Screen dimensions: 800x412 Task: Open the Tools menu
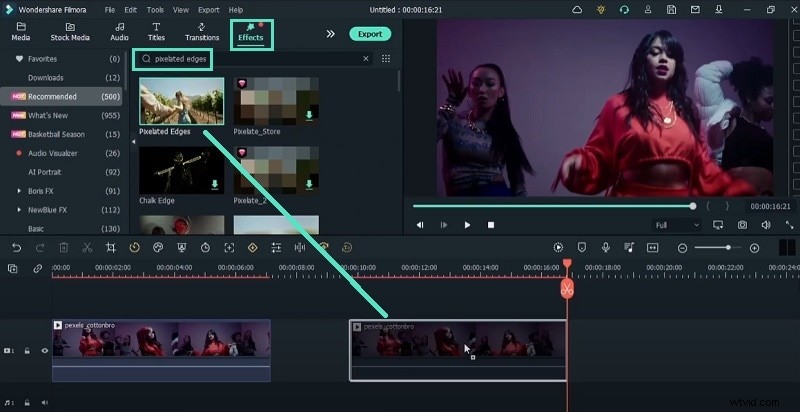point(155,9)
